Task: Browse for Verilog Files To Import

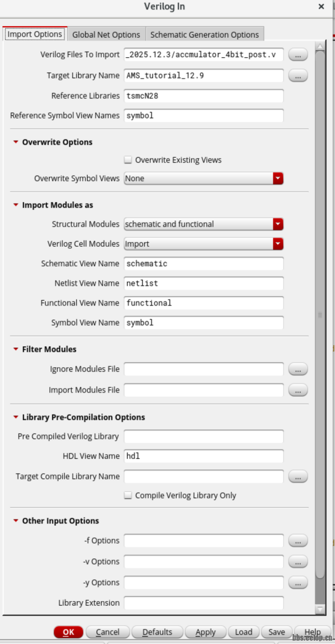Action: tap(298, 54)
